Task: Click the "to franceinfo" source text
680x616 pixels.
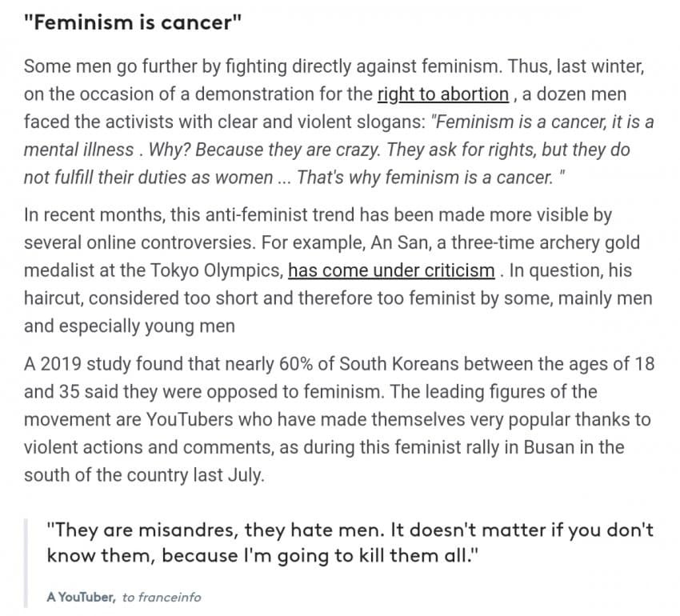Action: 162,598
